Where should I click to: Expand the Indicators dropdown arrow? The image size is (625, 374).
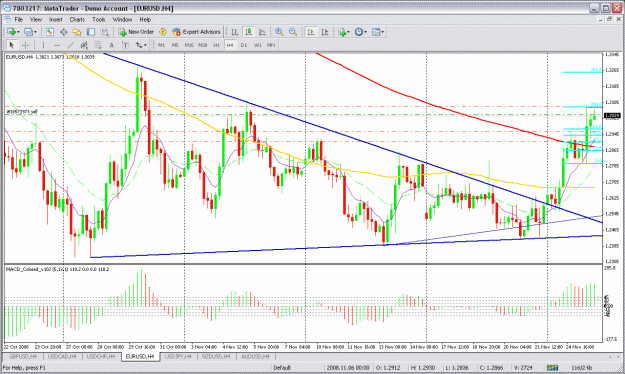(x=348, y=32)
